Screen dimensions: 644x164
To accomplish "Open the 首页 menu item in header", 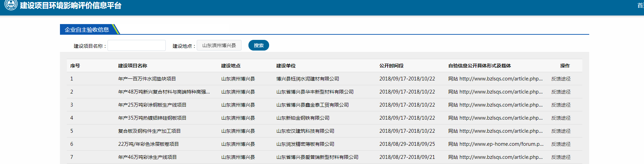I will [x=641, y=6].
